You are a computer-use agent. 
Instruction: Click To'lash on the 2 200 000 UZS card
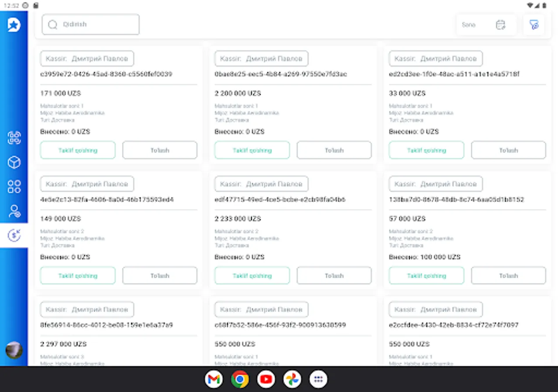(x=334, y=150)
